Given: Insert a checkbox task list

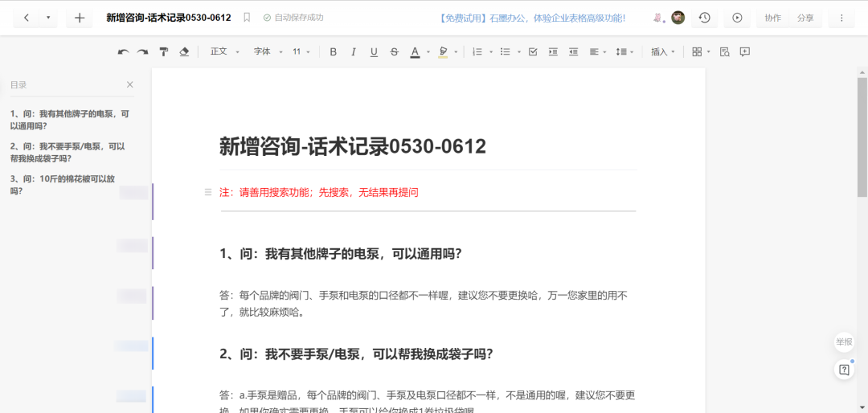Looking at the screenshot, I should (x=533, y=52).
